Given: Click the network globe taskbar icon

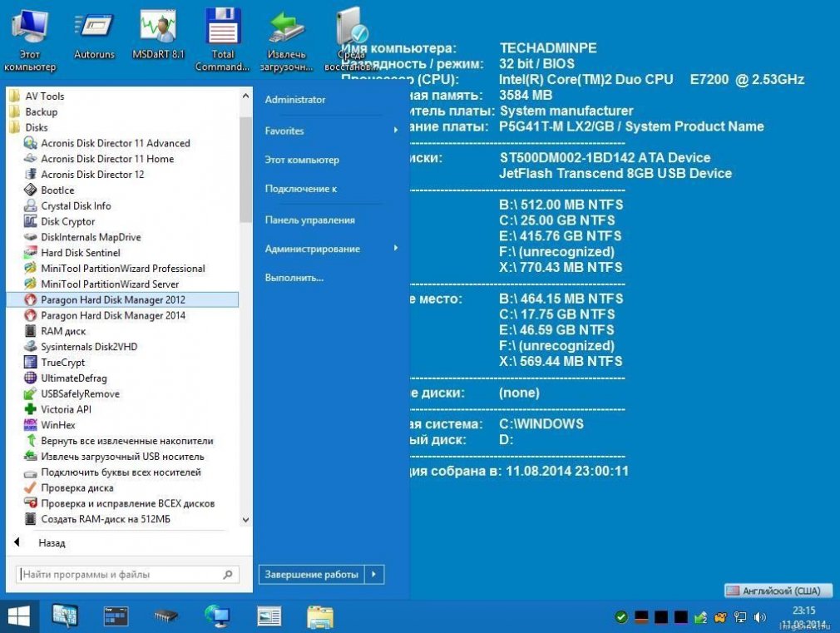Looking at the screenshot, I should click(x=218, y=616).
